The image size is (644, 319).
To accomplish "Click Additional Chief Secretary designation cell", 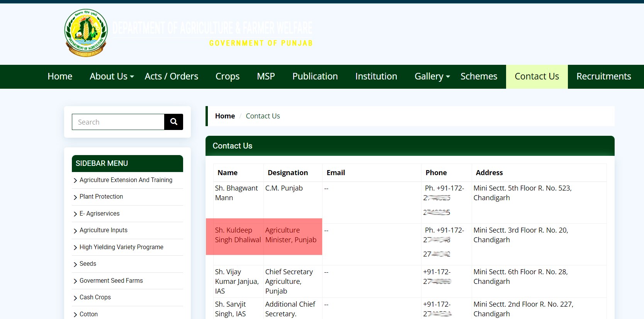I will click(293, 309).
